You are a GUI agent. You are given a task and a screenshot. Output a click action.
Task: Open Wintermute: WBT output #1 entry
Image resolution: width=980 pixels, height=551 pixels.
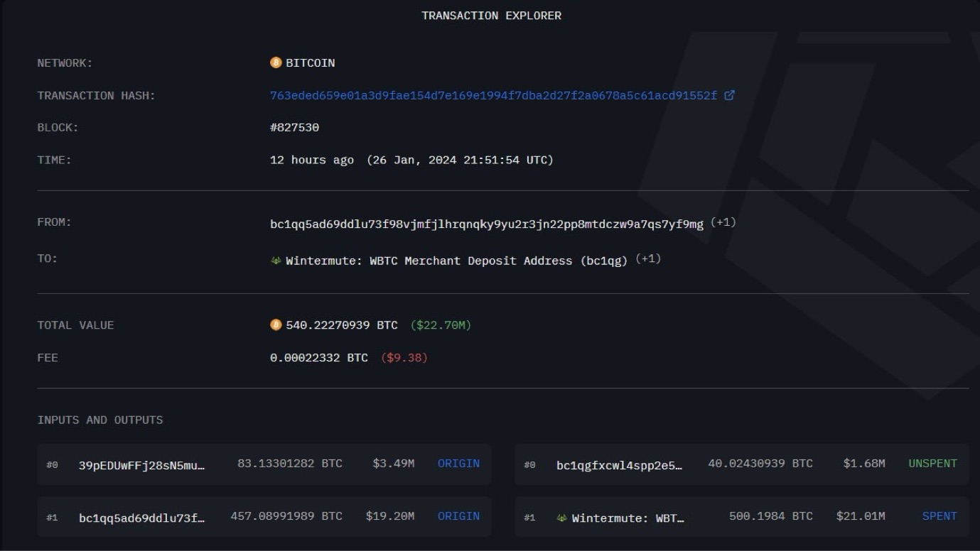tap(628, 518)
